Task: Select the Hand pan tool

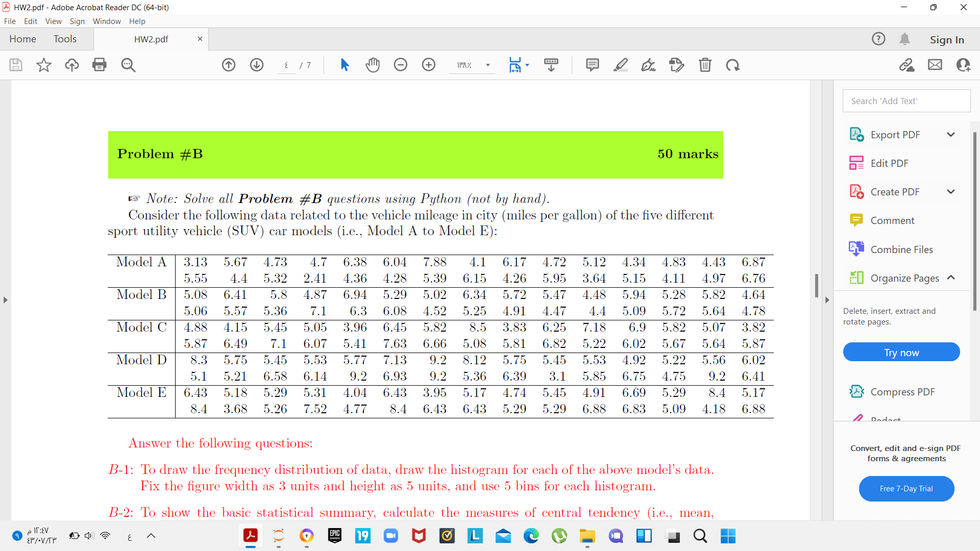Action: (x=373, y=65)
